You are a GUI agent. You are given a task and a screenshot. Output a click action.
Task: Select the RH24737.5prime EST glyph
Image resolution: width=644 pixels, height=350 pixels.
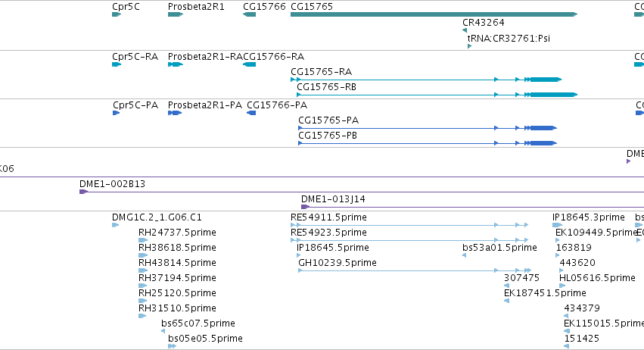(x=143, y=240)
